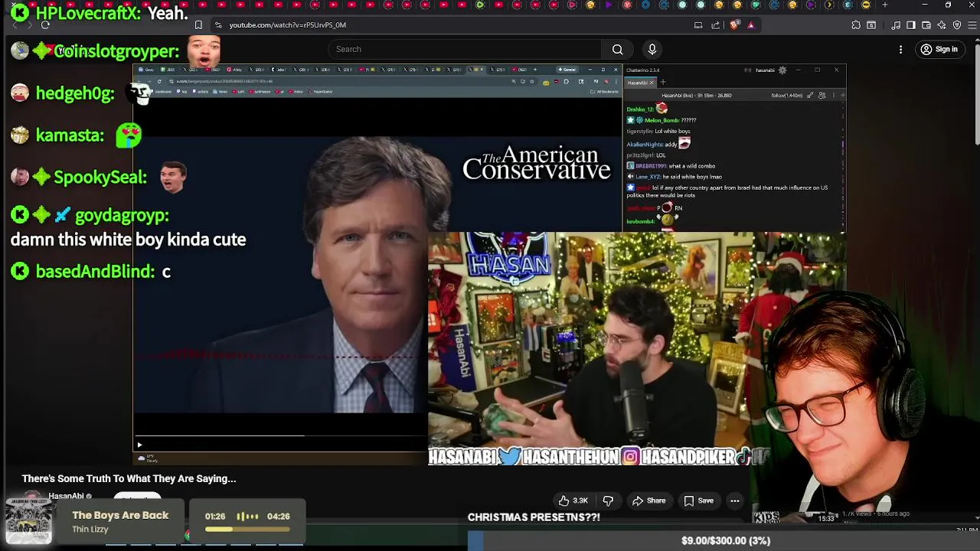The image size is (980, 551).
Task: Open the Brave Wallet icon
Action: (925, 25)
